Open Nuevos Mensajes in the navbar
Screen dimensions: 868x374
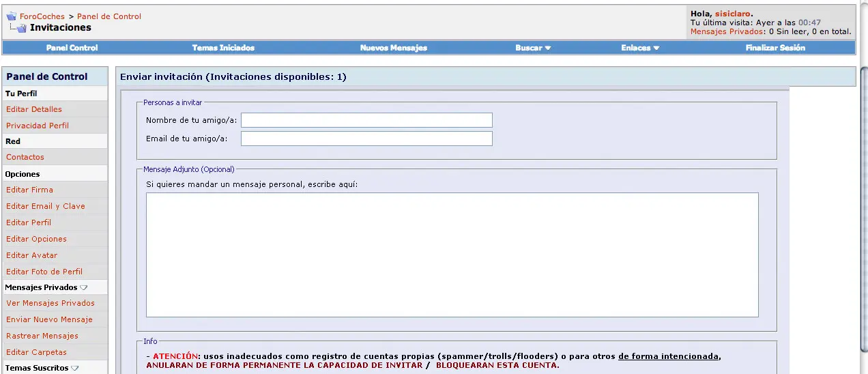tap(394, 48)
